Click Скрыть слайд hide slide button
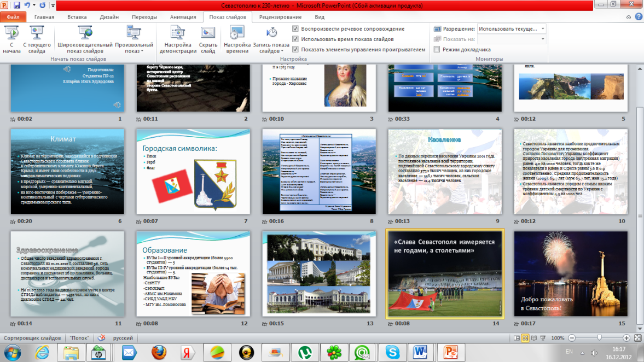The height and width of the screenshot is (362, 644). click(x=208, y=39)
